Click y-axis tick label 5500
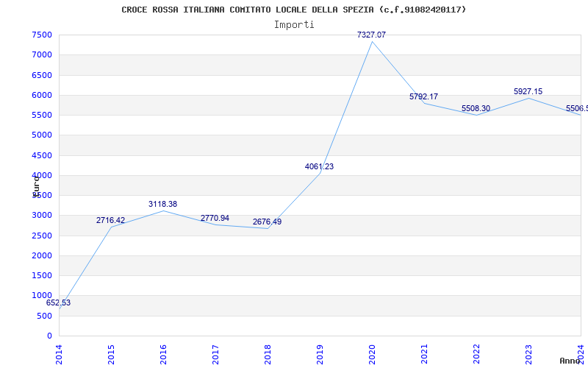Viewport: 588px width, 368px height. pos(42,115)
